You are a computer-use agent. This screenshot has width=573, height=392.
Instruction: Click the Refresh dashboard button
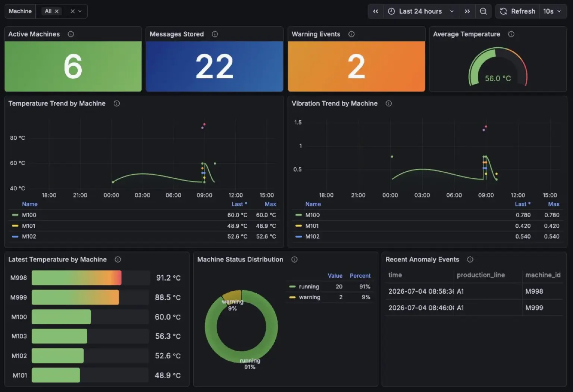click(x=518, y=11)
